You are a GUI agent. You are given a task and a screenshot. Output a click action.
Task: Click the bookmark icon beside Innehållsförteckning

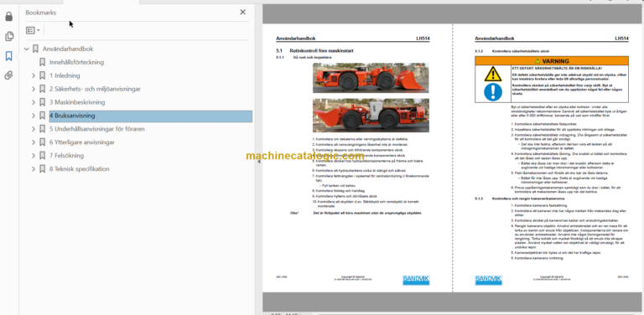(42, 62)
